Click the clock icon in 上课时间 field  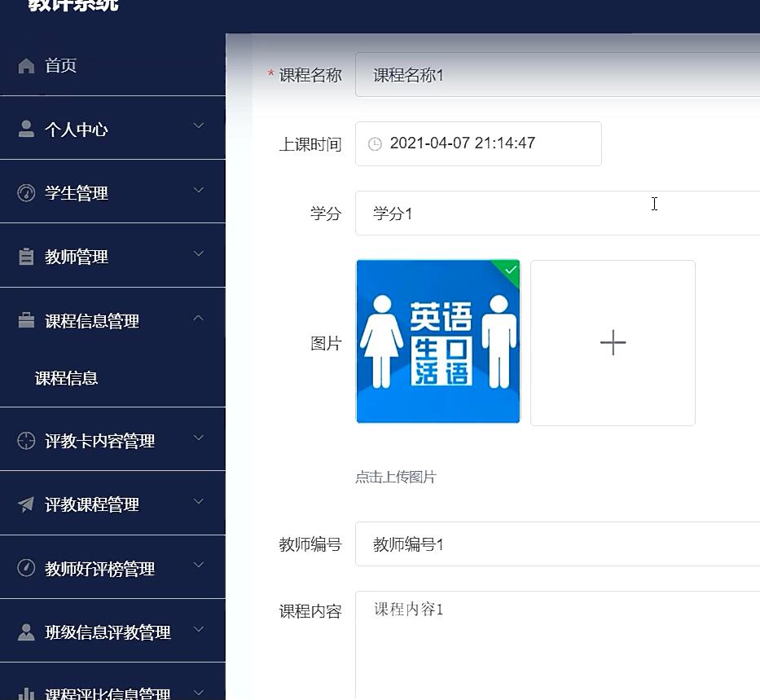click(374, 143)
